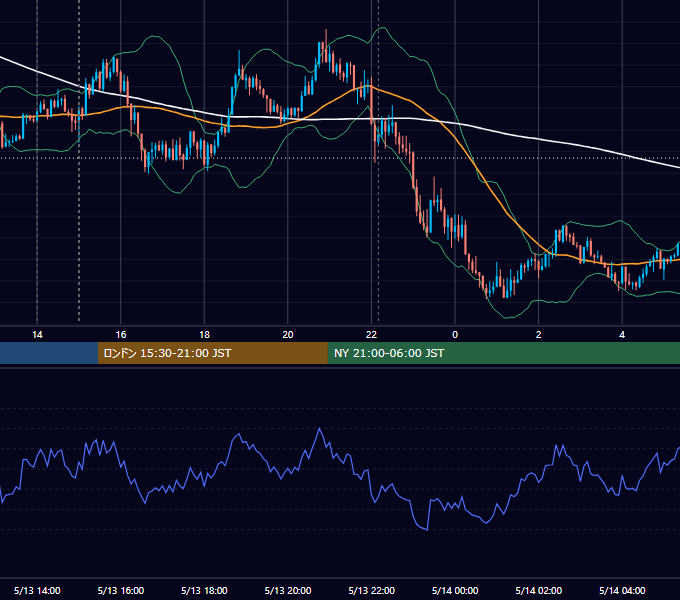This screenshot has width=680, height=600.
Task: Click the 5/14 00:00 time label
Action: tap(455, 590)
